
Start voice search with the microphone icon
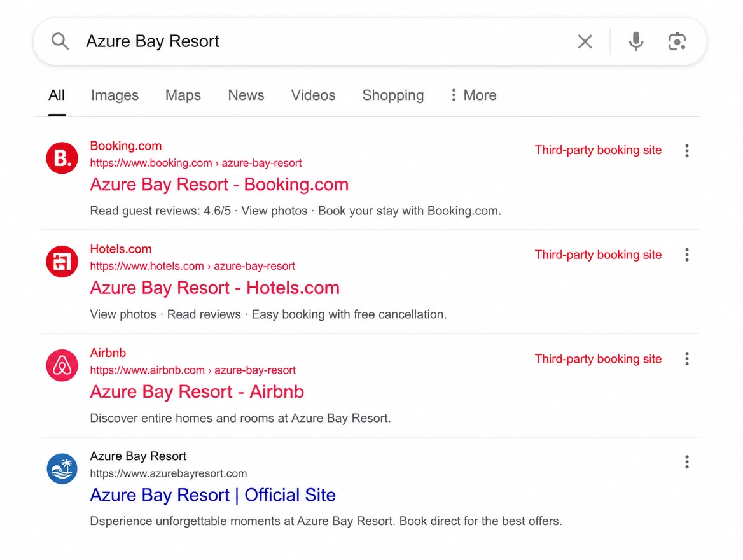coord(636,41)
